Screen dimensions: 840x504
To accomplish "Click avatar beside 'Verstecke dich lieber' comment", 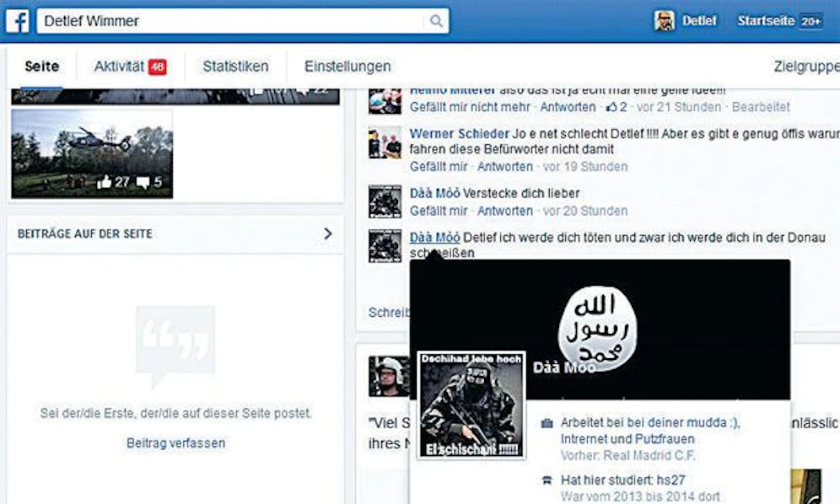I will tap(385, 202).
